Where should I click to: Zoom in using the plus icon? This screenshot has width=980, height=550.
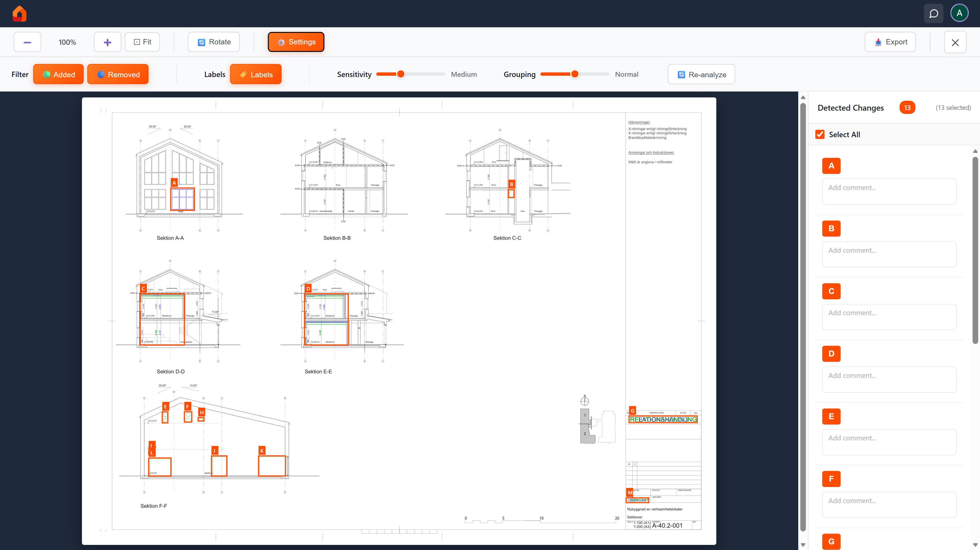point(107,42)
